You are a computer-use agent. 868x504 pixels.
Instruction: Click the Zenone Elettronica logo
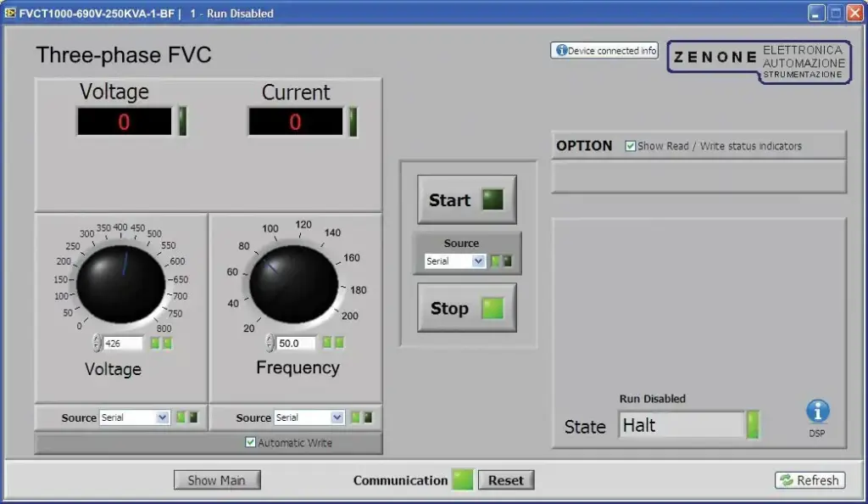pos(759,62)
